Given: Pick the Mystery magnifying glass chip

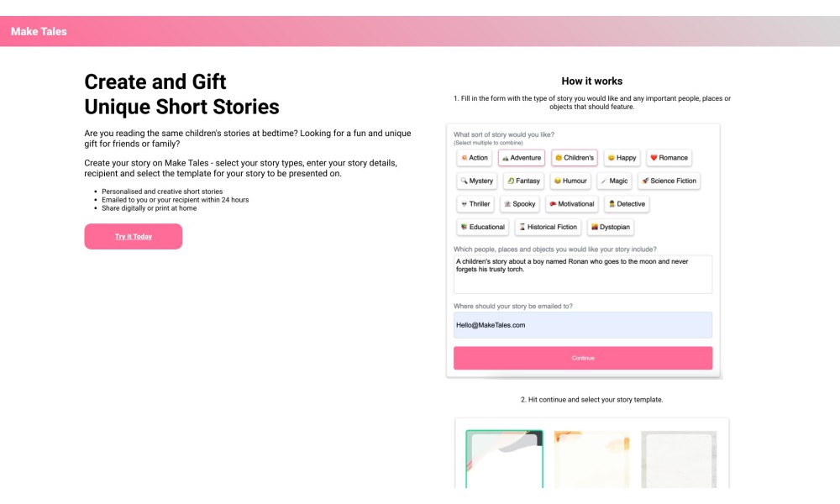Looking at the screenshot, I should (x=477, y=181).
